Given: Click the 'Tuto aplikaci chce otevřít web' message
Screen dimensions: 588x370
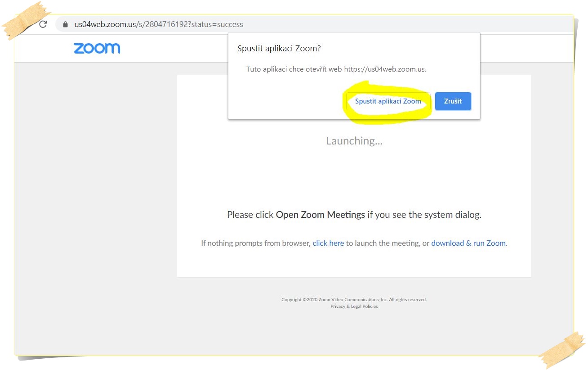Looking at the screenshot, I should [x=336, y=69].
